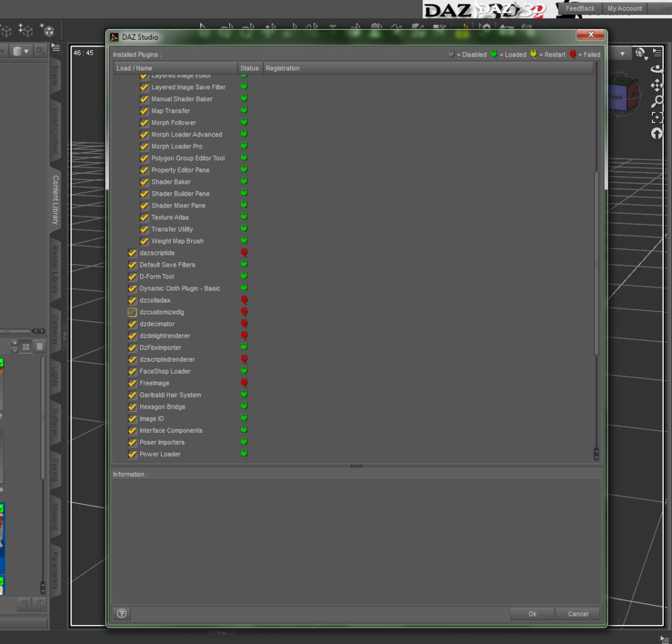Click the red failed status icon for dzcolladax
The height and width of the screenshot is (644, 672).
tap(244, 300)
